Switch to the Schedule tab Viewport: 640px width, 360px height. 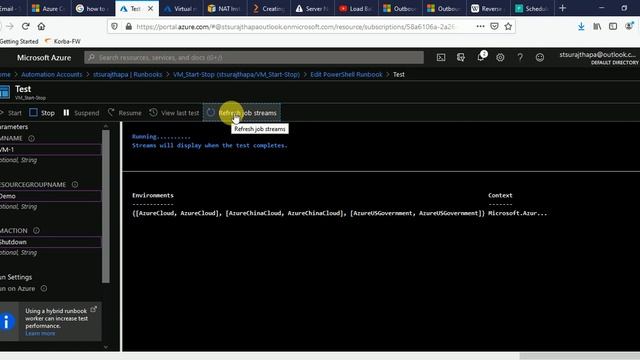532,8
